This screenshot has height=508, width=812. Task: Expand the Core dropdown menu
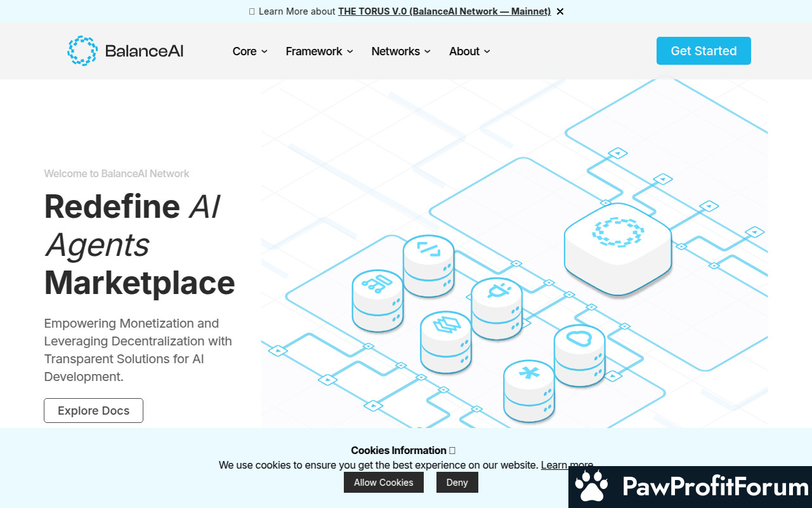pos(250,51)
